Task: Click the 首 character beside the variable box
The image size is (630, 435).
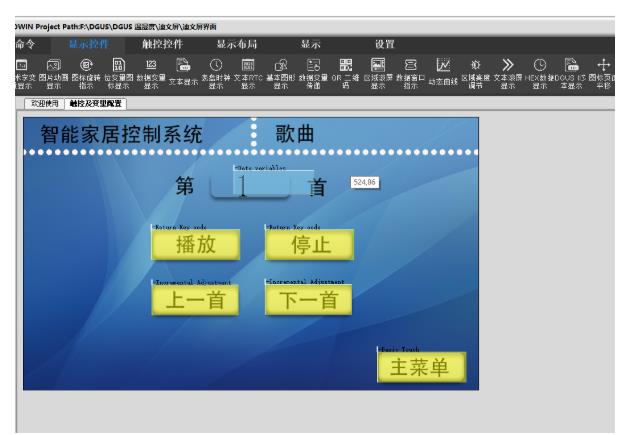Action: [x=317, y=187]
